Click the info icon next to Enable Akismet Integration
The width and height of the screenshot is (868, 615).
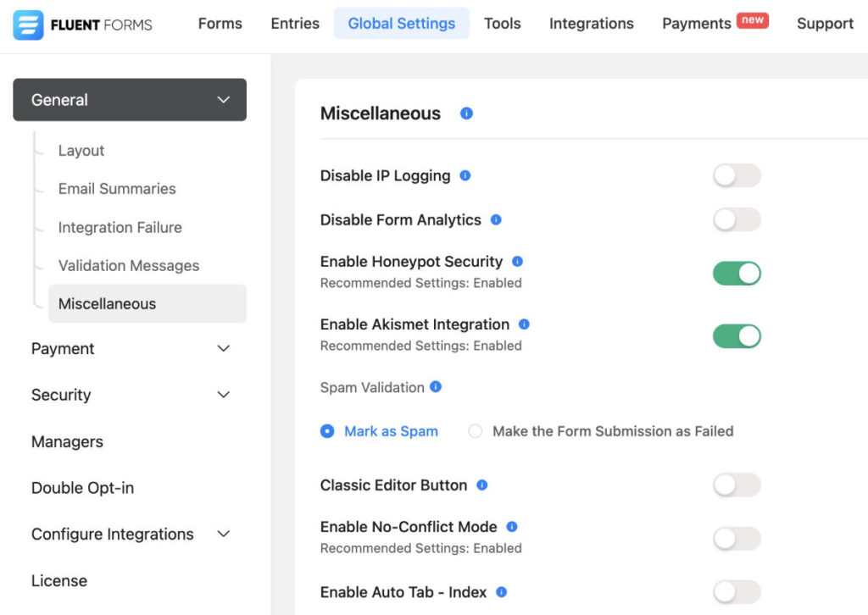pyautogui.click(x=525, y=323)
